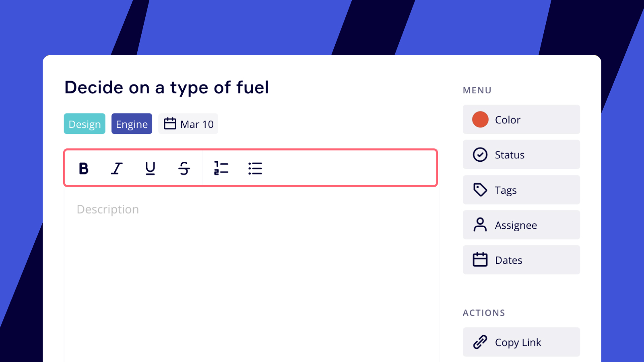Click the orange color circle

click(480, 119)
